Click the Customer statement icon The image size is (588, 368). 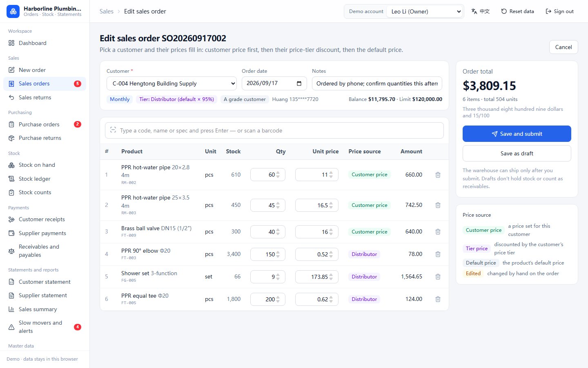point(11,282)
